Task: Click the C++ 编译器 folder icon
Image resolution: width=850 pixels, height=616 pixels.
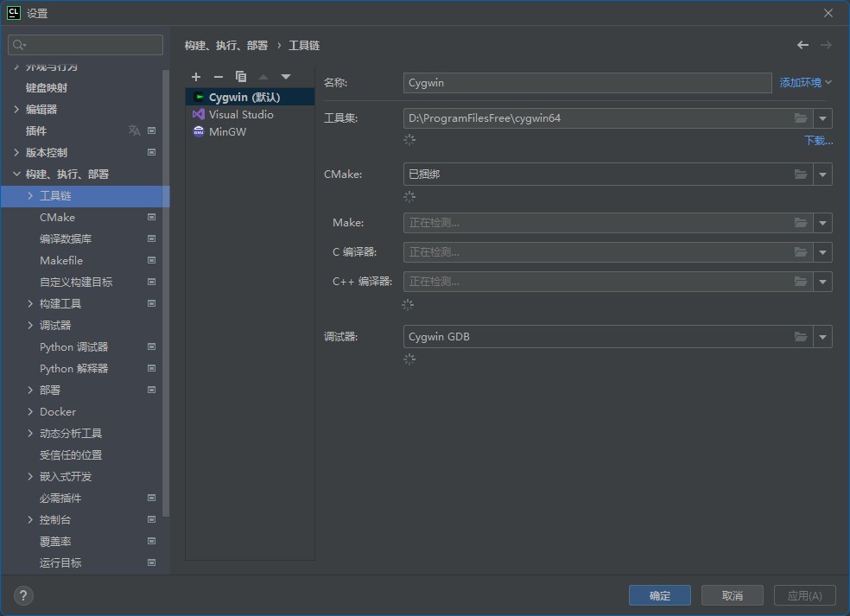Action: 801,282
